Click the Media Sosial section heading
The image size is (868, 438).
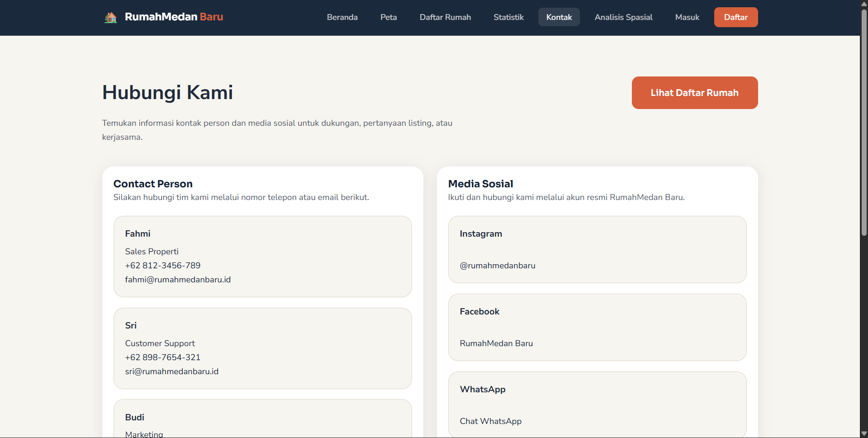coord(480,184)
